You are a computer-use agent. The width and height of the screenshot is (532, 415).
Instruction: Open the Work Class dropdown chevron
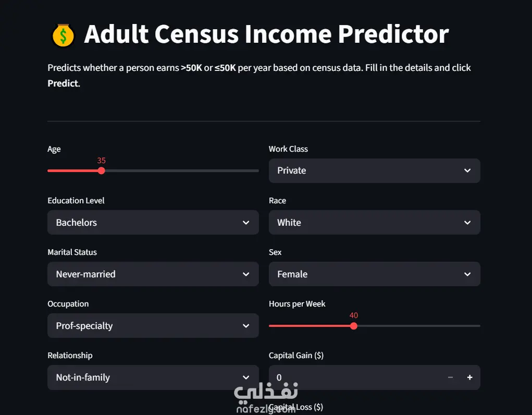click(x=467, y=170)
